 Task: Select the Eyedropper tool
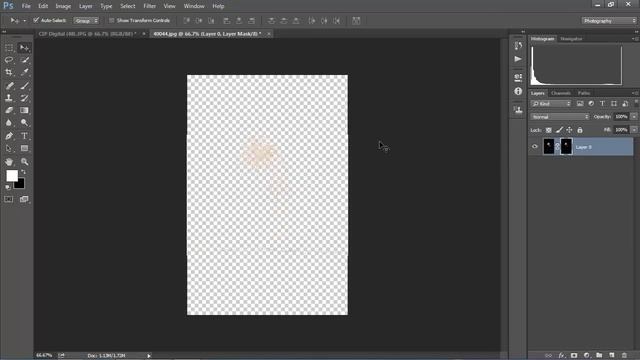pyautogui.click(x=24, y=72)
